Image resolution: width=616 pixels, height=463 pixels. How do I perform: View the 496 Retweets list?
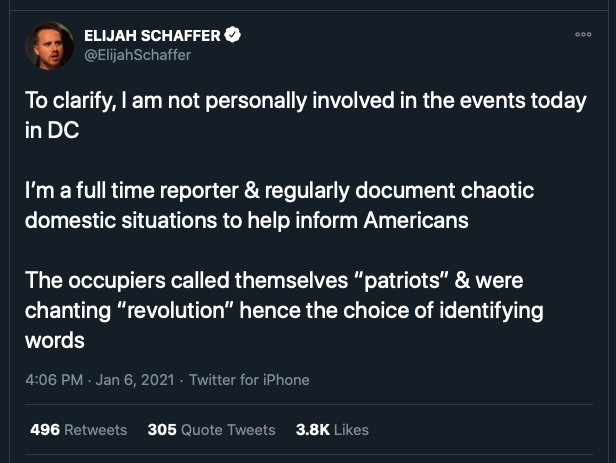79,430
